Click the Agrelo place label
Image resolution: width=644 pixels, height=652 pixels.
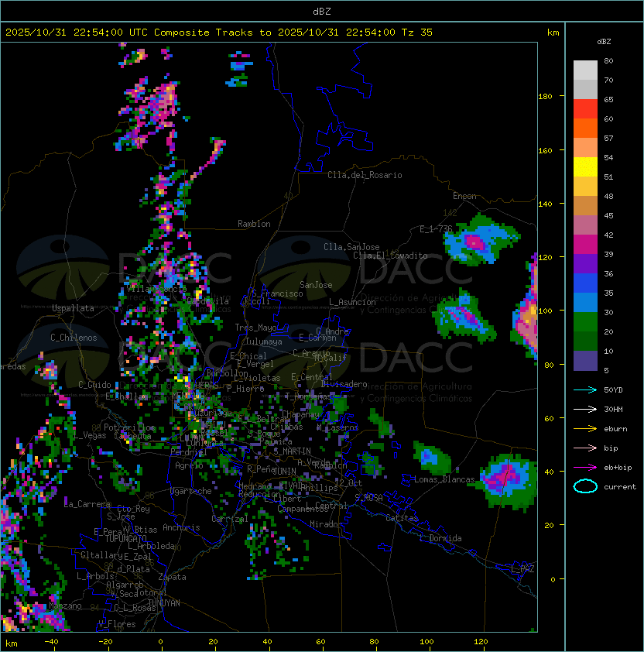click(x=189, y=465)
